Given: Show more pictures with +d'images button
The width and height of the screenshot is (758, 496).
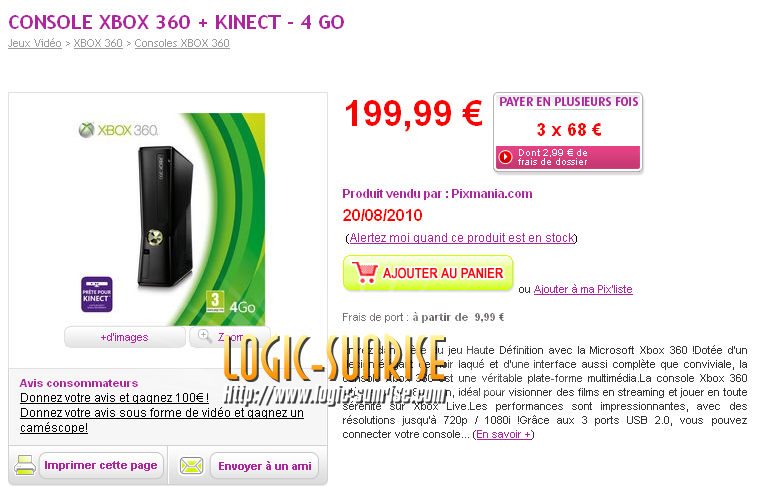Looking at the screenshot, I should pos(125,337).
